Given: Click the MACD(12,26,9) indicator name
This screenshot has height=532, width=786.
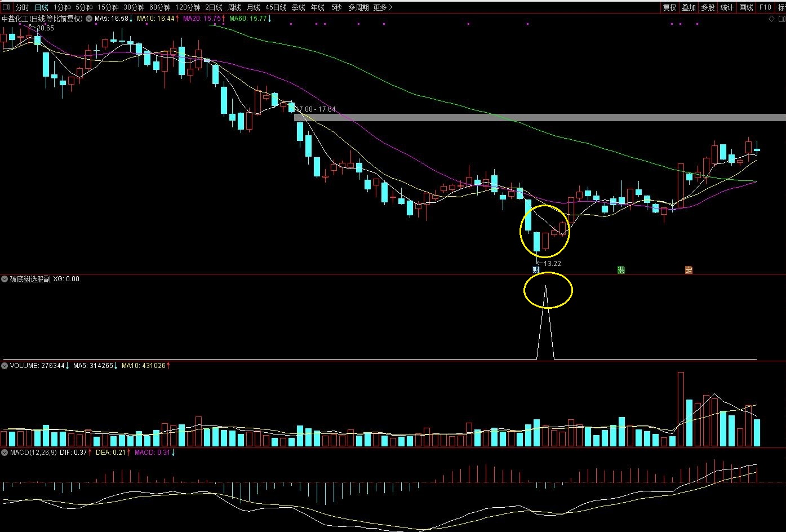Looking at the screenshot, I should pyautogui.click(x=33, y=453).
